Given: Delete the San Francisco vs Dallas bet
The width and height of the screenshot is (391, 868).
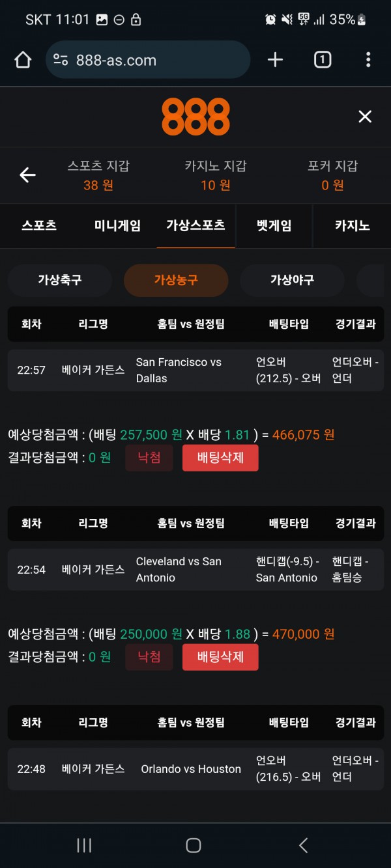Looking at the screenshot, I should pos(220,458).
